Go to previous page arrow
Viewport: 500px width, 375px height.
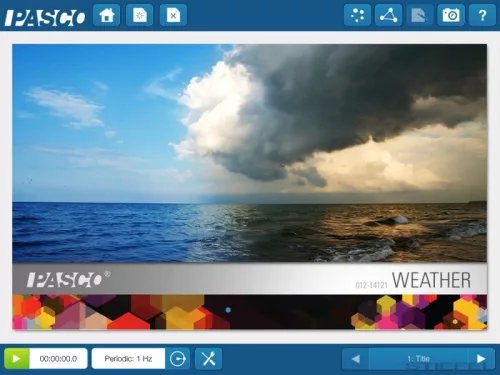tap(355, 359)
